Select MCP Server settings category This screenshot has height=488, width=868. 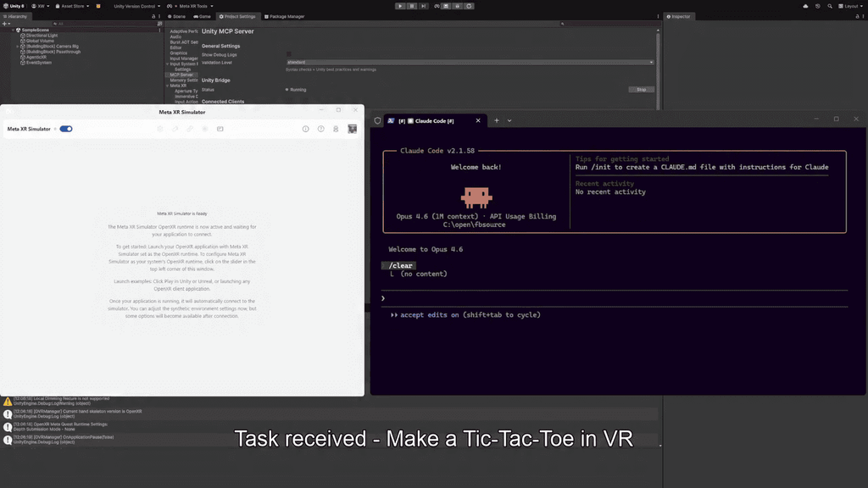point(181,75)
